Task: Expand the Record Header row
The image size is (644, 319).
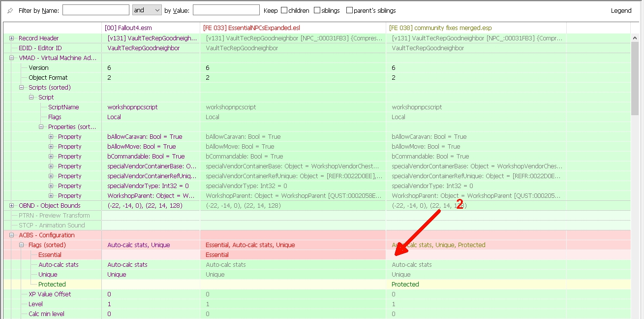Action: click(x=12, y=38)
